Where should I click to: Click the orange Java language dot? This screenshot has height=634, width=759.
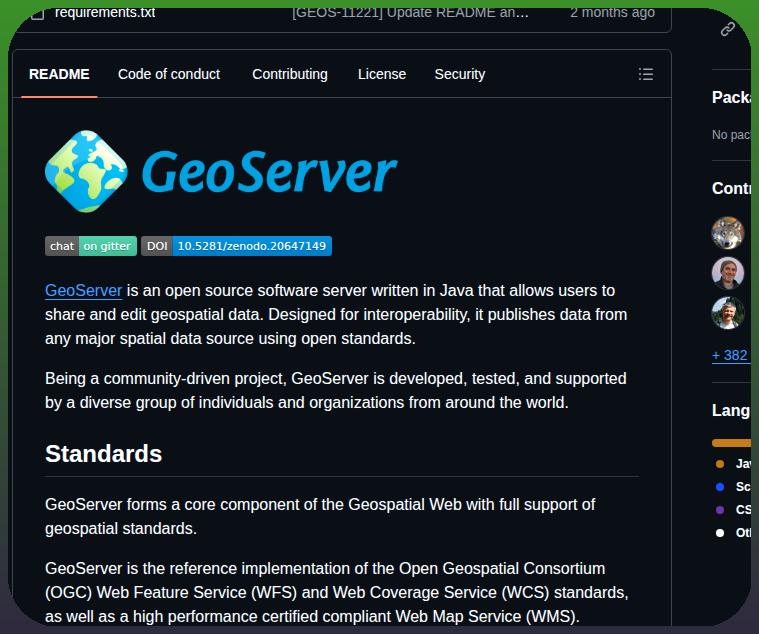[720, 464]
